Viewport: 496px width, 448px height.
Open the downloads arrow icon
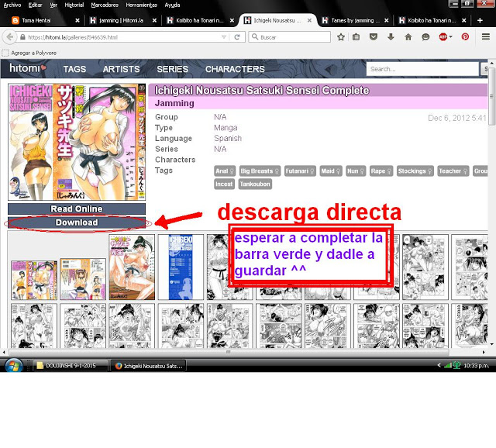coord(391,37)
